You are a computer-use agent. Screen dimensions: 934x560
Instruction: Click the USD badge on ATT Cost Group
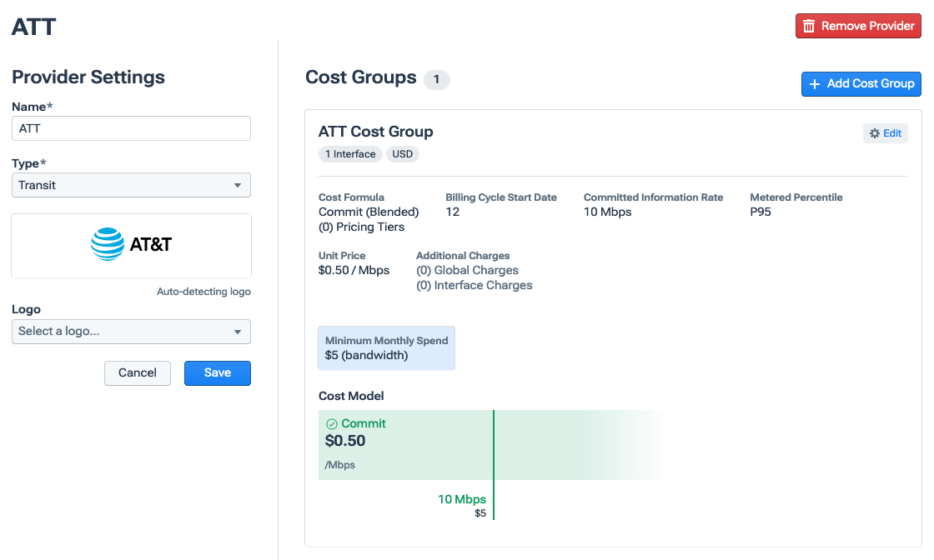tap(403, 154)
